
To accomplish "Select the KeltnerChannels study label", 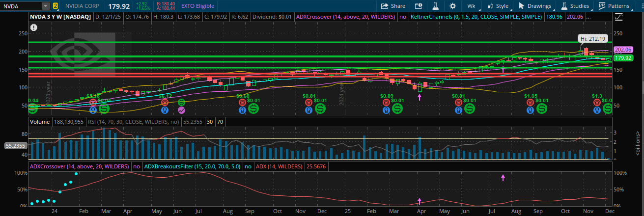I will (476, 16).
